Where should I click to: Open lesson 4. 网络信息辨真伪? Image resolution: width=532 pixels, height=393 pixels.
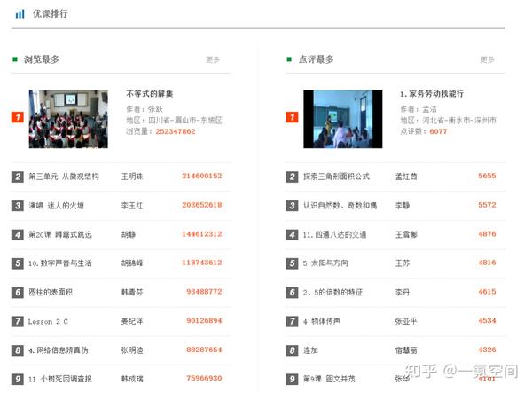59,350
